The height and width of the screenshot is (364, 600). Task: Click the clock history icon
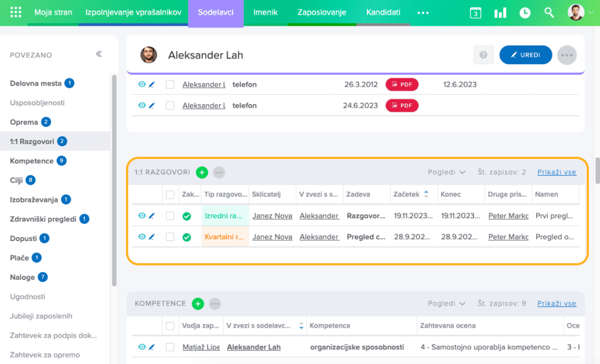point(524,13)
